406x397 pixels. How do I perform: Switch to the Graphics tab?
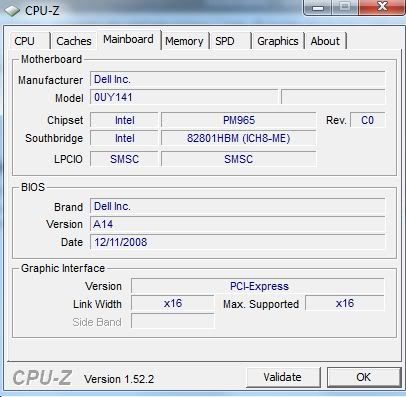click(x=278, y=41)
